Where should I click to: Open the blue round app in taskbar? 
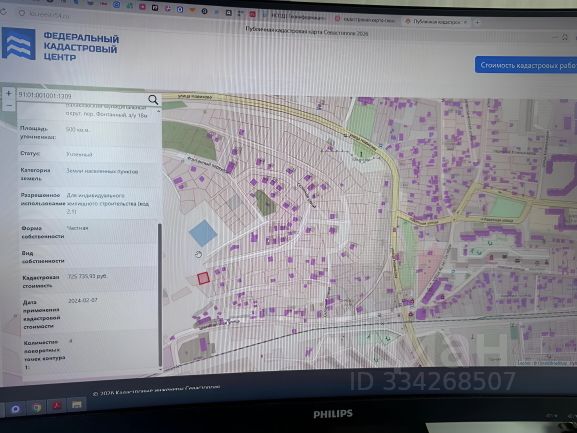pyautogui.click(x=15, y=409)
